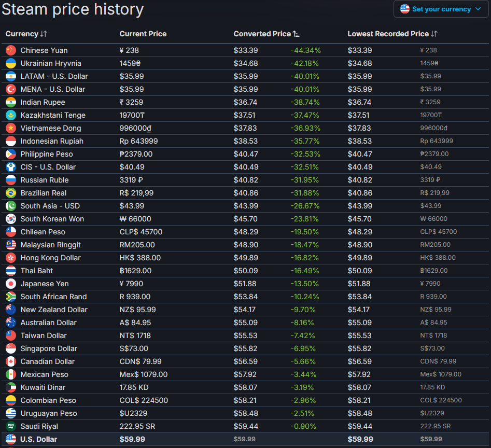The width and height of the screenshot is (491, 448).
Task: Select the Chinese Yuan currency name
Action: click(44, 50)
